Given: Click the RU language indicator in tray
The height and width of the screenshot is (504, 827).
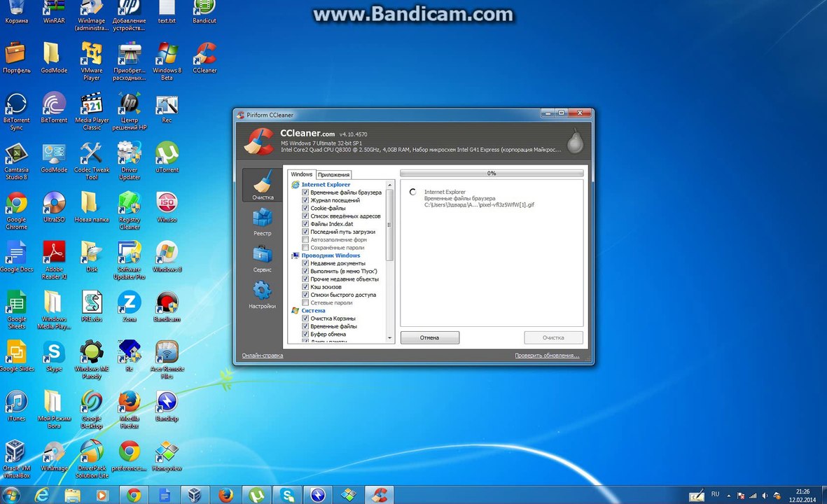Looking at the screenshot, I should (715, 494).
